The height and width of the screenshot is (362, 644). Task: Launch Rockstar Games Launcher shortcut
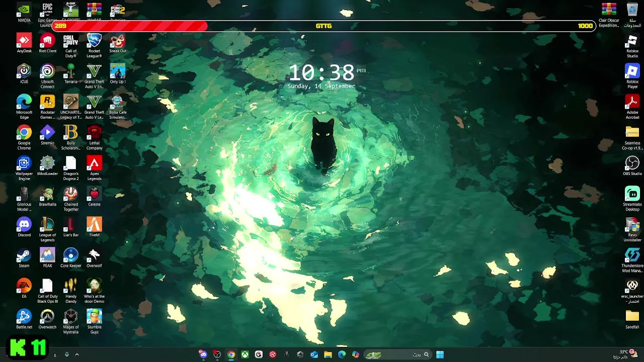click(47, 107)
